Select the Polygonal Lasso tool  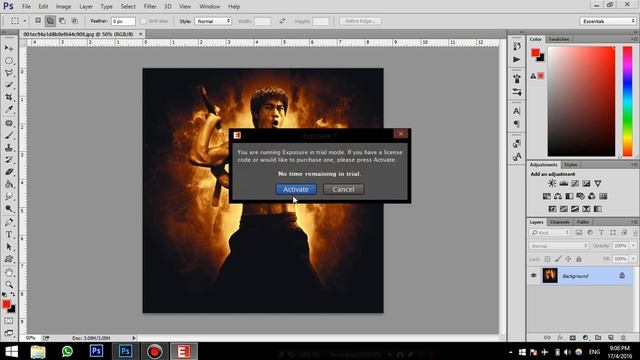9,73
